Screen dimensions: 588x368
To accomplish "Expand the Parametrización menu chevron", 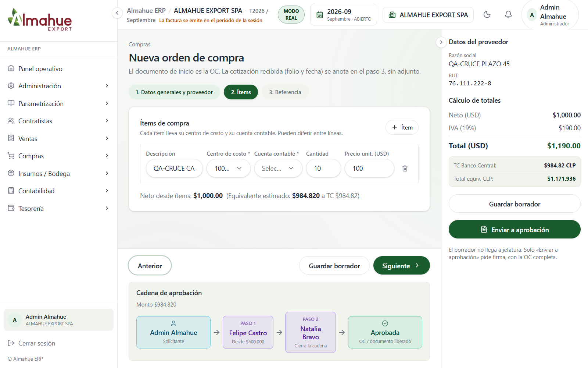I will coord(107,103).
